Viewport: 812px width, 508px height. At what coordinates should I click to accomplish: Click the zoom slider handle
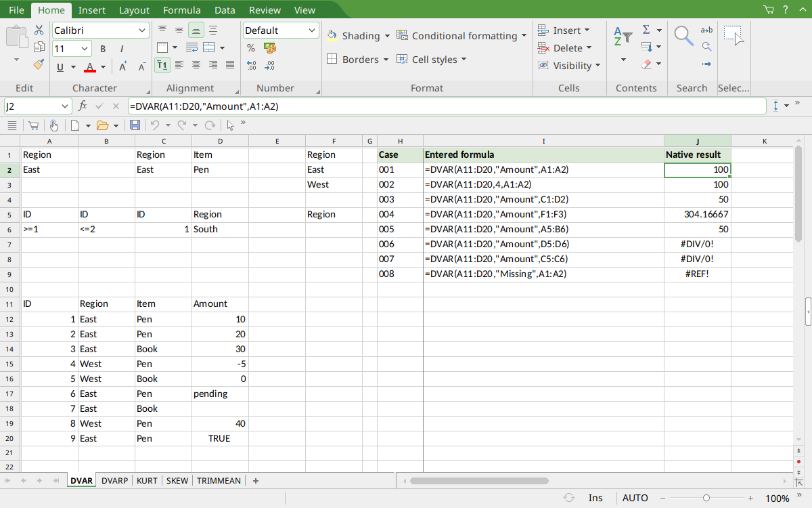(706, 499)
